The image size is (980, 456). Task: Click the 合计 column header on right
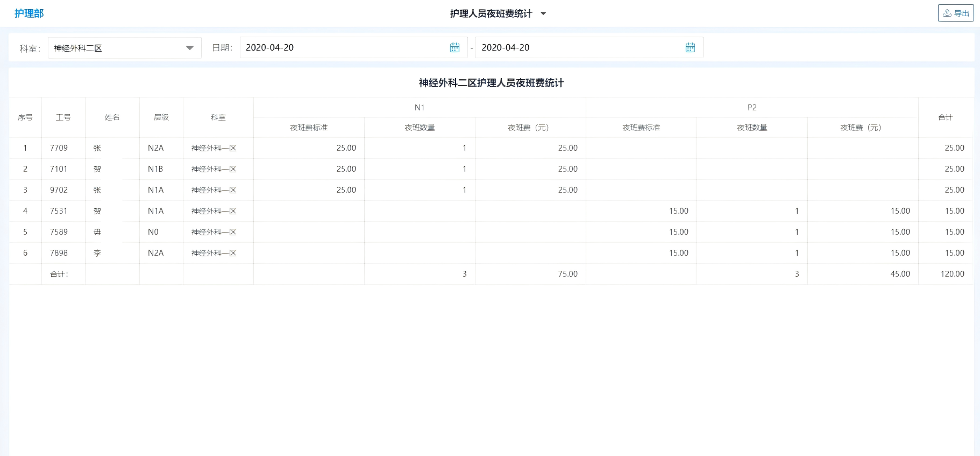pyautogui.click(x=945, y=117)
